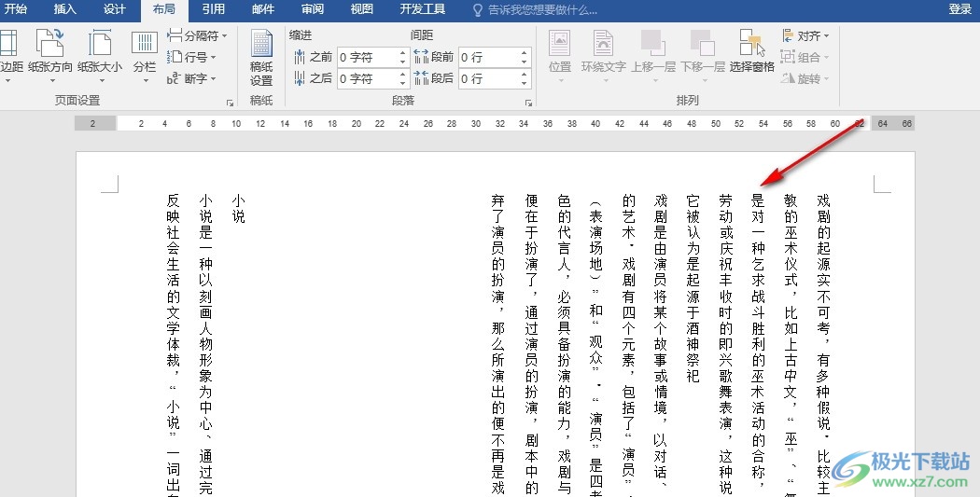Increase 段前 spacing with up arrow
Viewport: 980px width, 497px height.
525,53
